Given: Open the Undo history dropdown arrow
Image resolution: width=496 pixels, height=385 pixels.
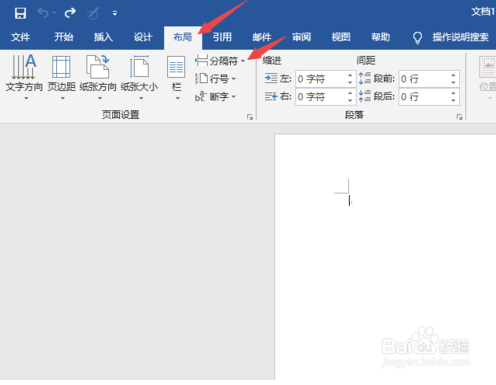Looking at the screenshot, I should click(54, 13).
